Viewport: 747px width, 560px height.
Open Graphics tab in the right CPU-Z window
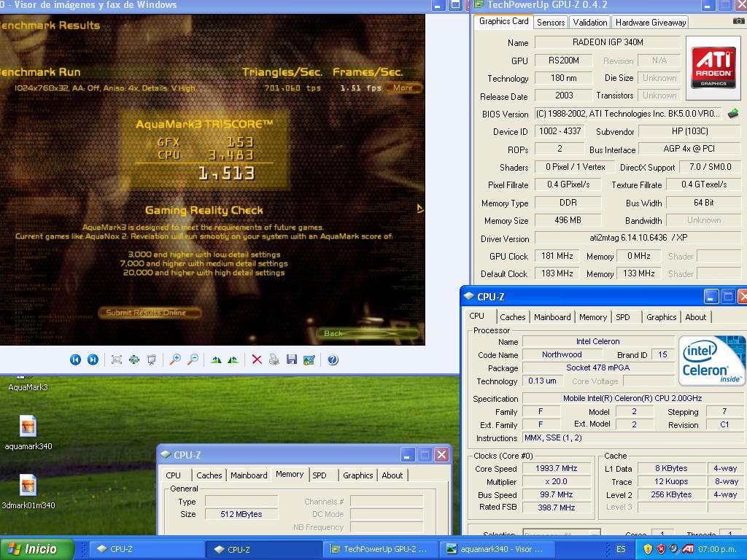click(x=661, y=317)
